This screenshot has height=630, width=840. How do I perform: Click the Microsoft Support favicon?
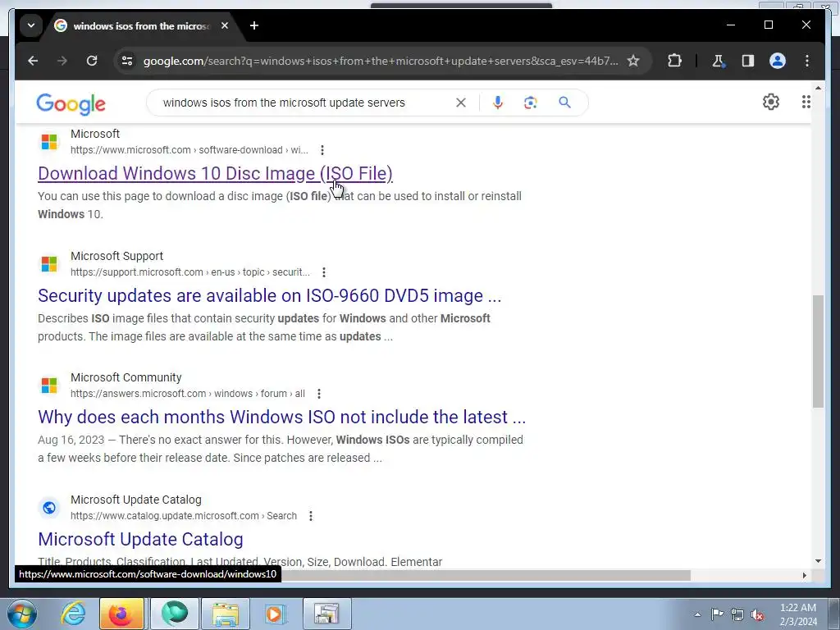point(49,264)
